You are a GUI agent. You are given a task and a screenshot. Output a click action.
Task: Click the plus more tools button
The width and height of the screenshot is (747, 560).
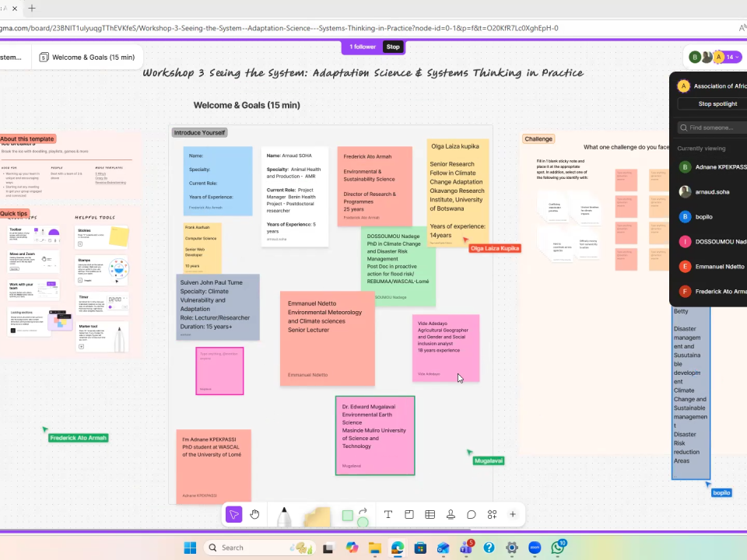point(513,514)
